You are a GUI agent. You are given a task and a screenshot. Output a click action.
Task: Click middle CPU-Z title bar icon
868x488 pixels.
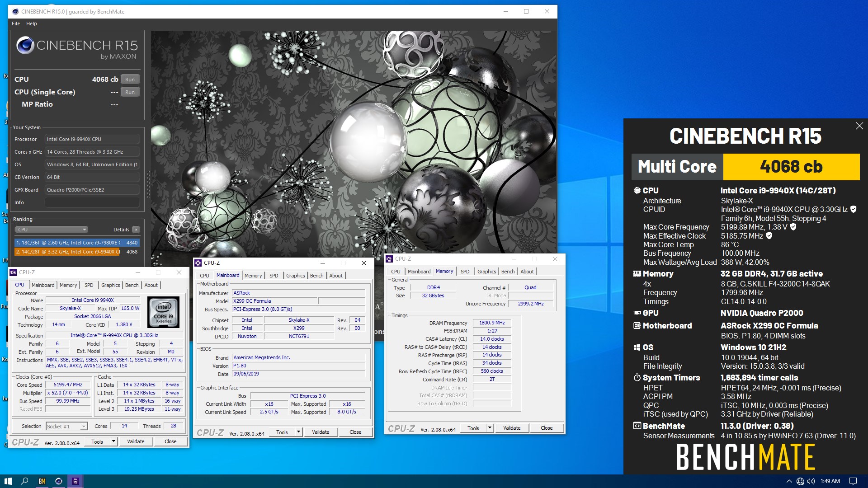pos(198,263)
